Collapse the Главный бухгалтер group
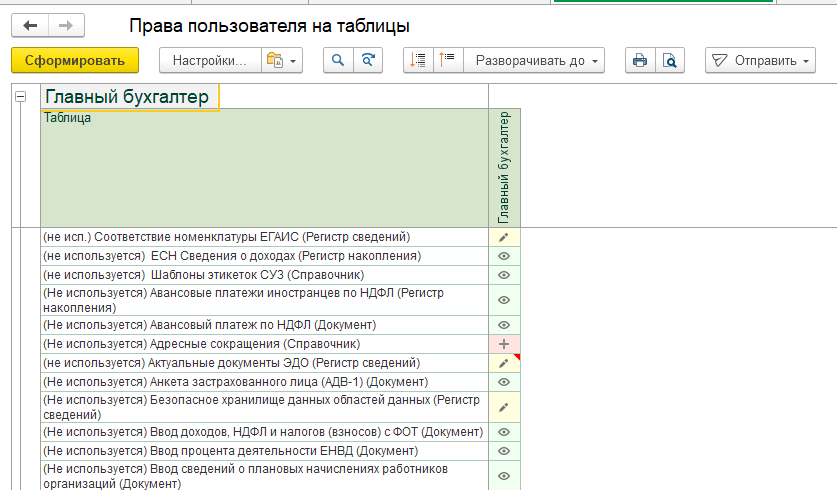 (20, 97)
